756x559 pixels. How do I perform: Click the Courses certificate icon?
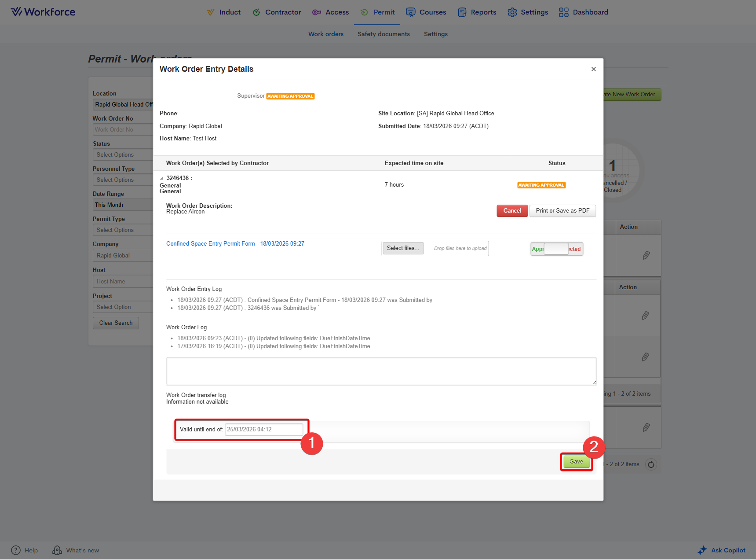[x=410, y=12]
